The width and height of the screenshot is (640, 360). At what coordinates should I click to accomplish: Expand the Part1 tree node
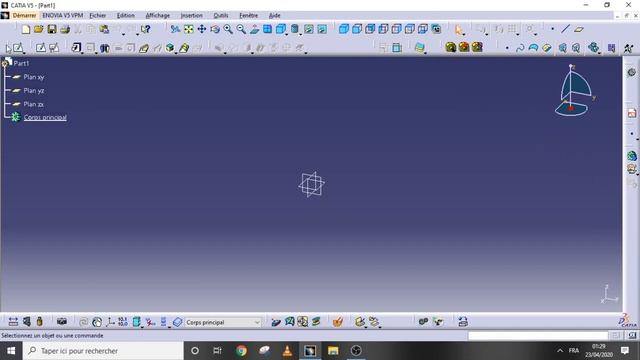5,63
